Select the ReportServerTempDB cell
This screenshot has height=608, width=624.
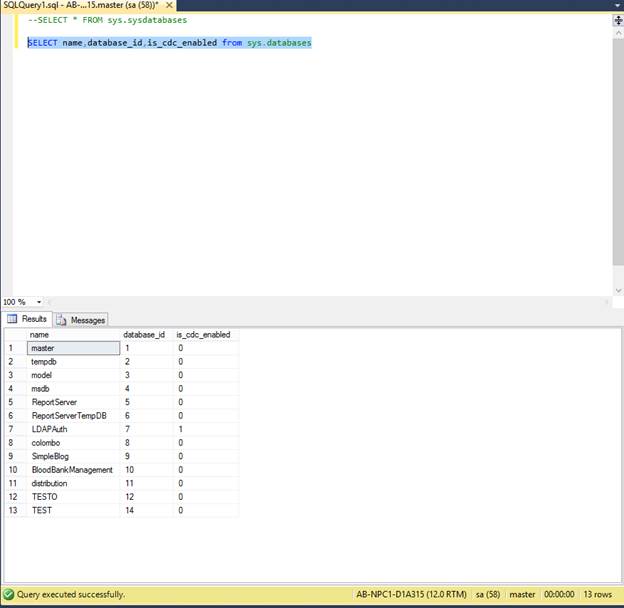(x=73, y=416)
